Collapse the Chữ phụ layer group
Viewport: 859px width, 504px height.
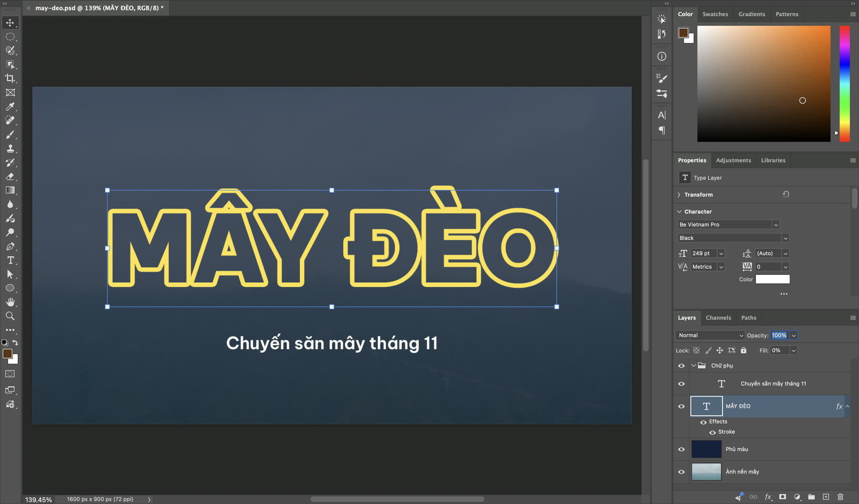(x=693, y=366)
